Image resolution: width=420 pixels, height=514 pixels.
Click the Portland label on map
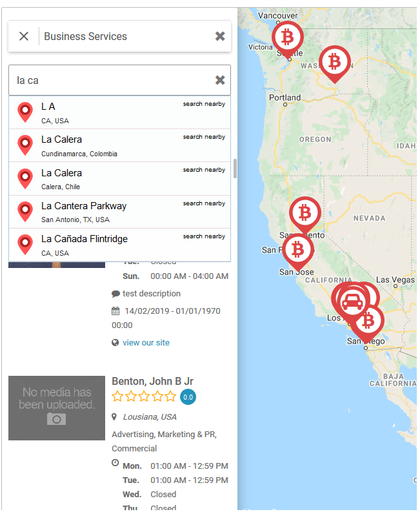tap(285, 98)
